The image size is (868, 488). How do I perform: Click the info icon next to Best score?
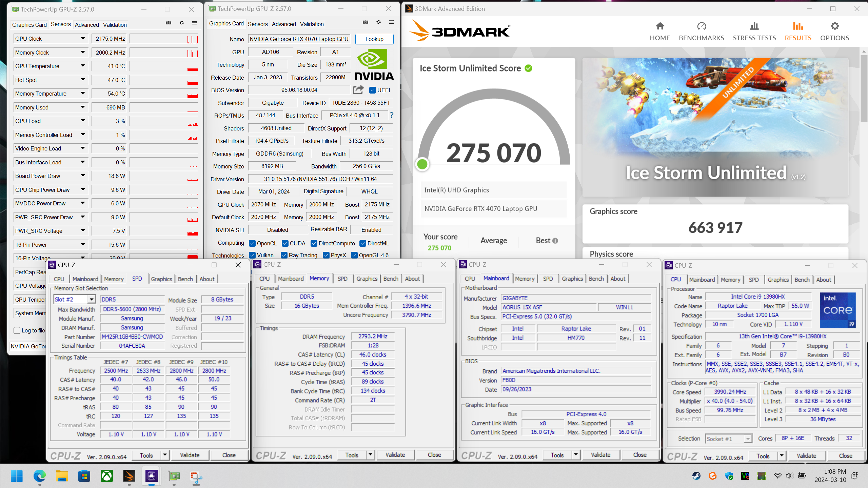coord(555,241)
